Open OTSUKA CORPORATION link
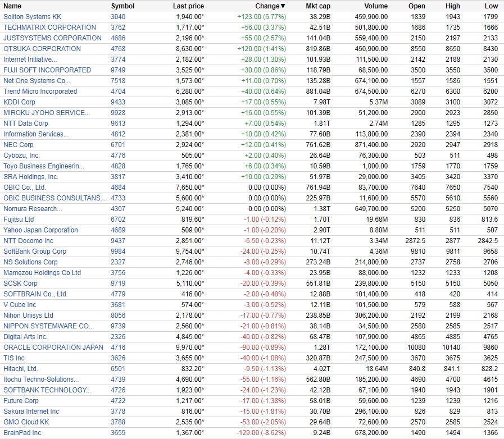This screenshot has height=439, width=504. pyautogui.click(x=42, y=48)
